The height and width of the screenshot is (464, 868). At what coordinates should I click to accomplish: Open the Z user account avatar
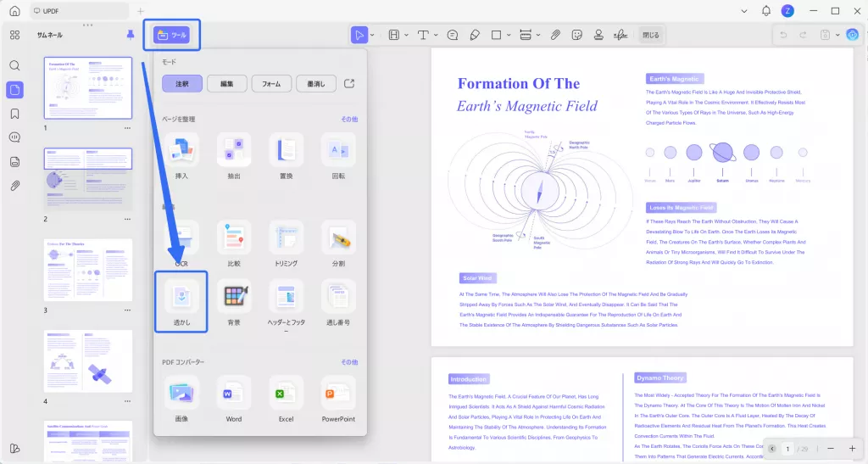[787, 10]
